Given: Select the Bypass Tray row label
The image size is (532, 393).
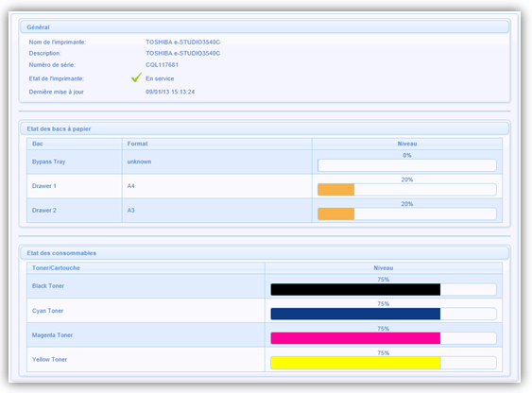Looking at the screenshot, I should pos(48,162).
